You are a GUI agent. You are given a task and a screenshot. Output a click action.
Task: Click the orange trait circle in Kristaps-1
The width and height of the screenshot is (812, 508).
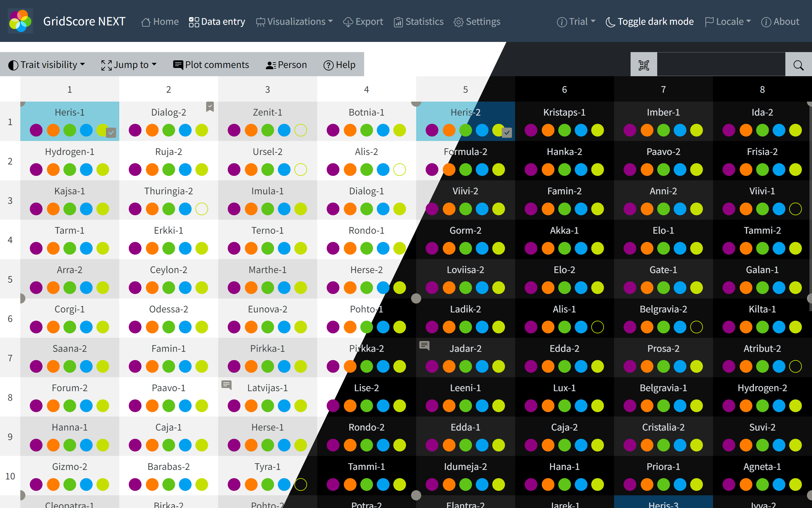coord(548,130)
